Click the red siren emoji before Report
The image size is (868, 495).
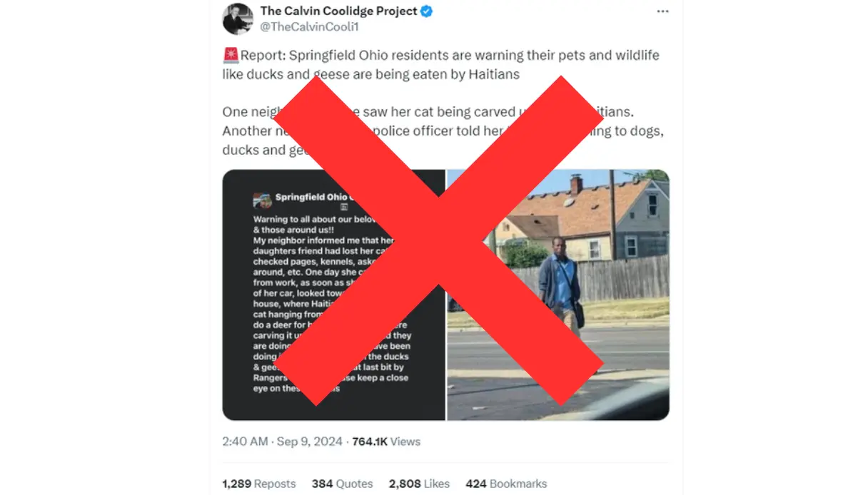pos(231,55)
